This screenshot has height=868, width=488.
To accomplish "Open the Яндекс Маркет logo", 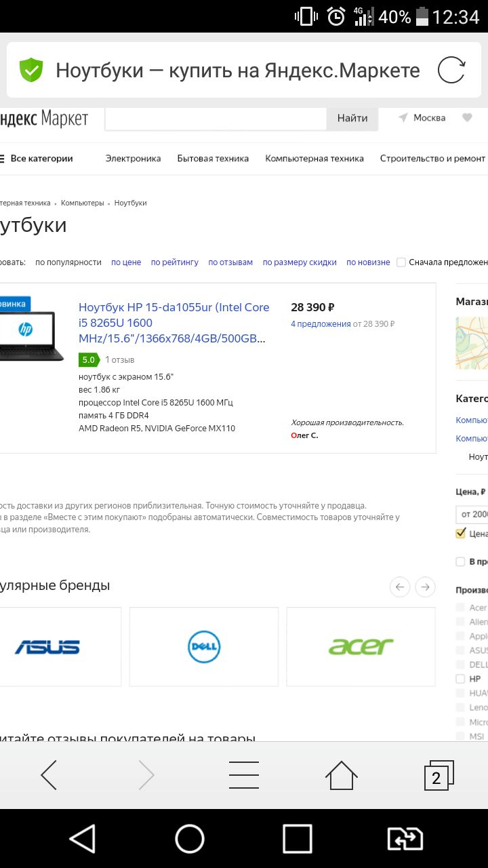I will 44,119.
